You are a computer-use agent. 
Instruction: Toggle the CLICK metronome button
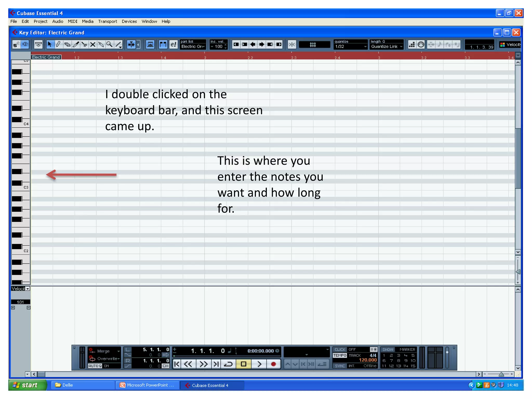(340, 349)
